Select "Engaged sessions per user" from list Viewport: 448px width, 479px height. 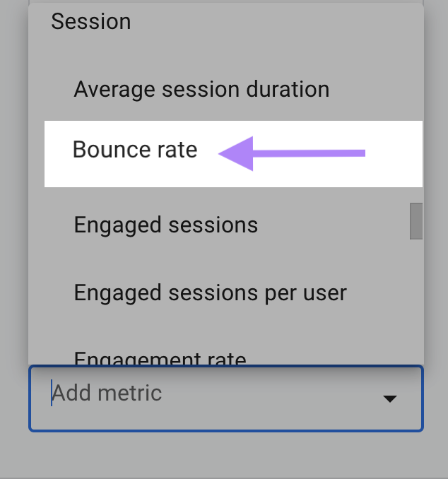(210, 292)
